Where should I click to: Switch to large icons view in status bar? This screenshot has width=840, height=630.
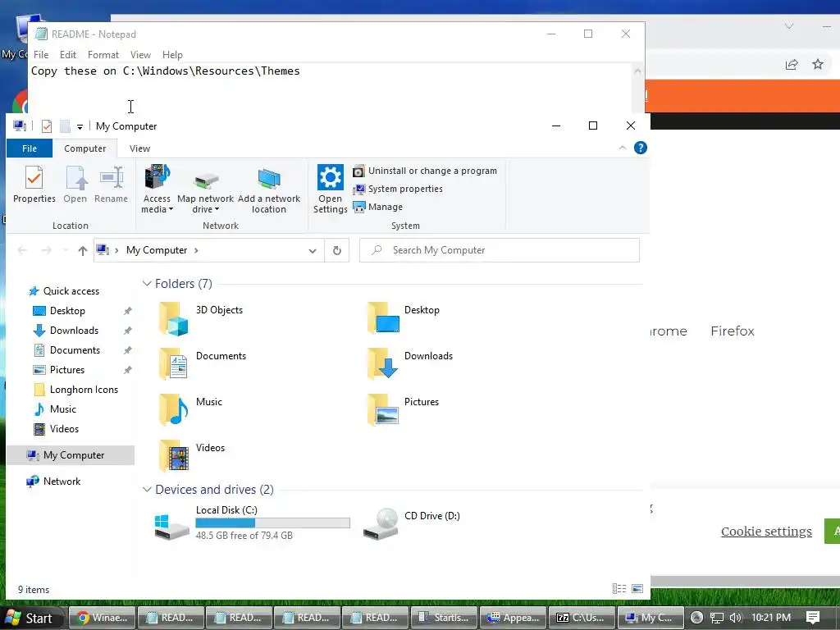tap(637, 589)
